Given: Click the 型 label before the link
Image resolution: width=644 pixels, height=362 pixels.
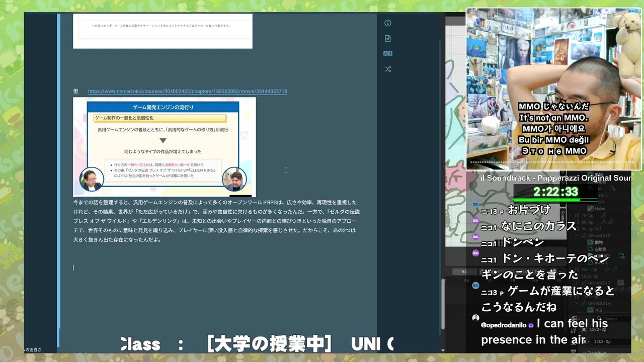Looking at the screenshot, I should [75, 92].
